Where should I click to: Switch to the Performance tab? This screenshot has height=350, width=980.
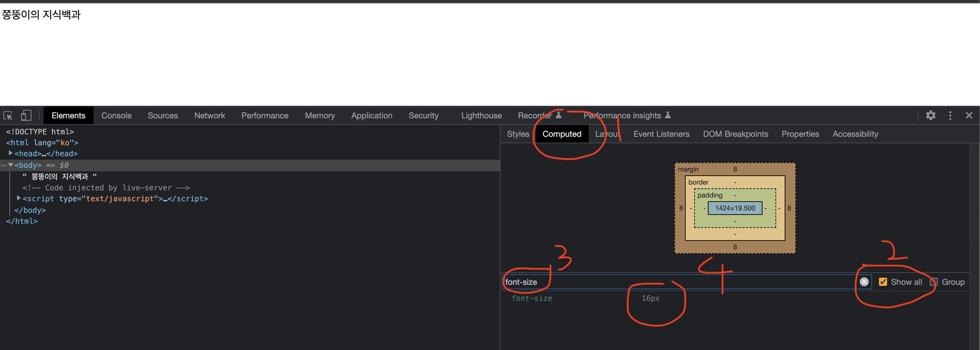click(265, 116)
